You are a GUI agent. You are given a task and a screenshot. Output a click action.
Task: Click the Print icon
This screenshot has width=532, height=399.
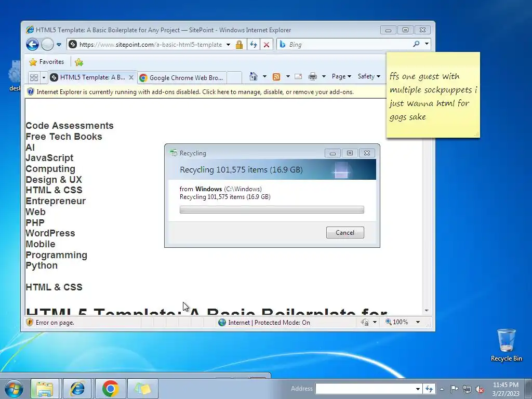[x=312, y=77]
